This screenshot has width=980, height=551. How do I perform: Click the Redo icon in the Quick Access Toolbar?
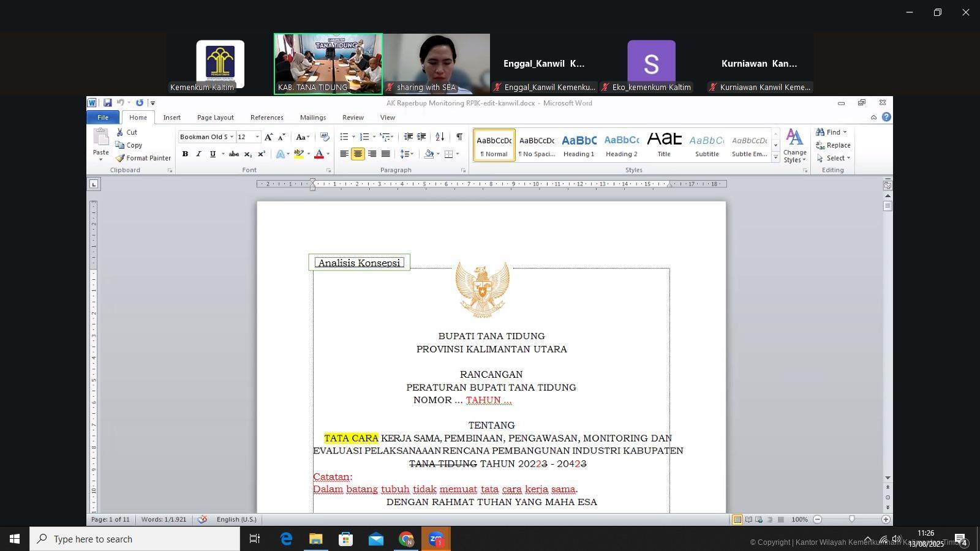[140, 103]
